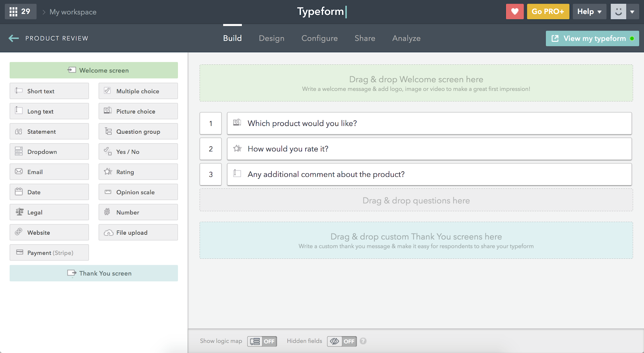Click the Legal scales icon

[19, 212]
